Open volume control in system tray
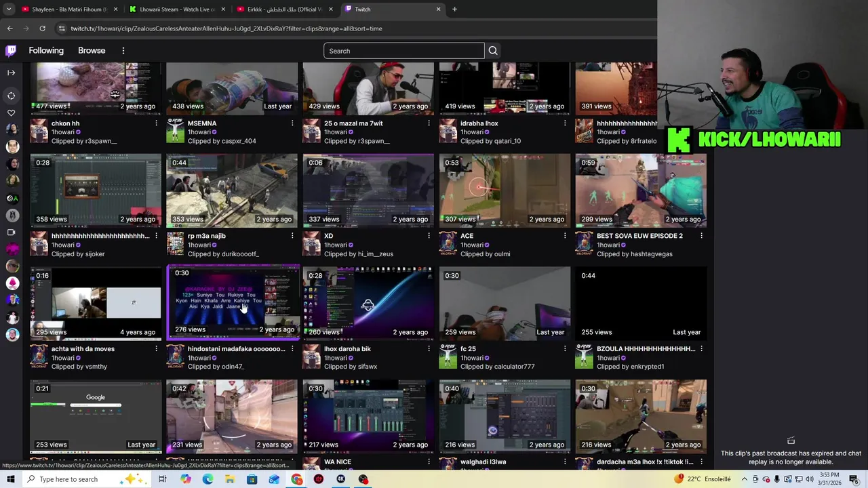Image resolution: width=868 pixels, height=488 pixels. pos(810,479)
